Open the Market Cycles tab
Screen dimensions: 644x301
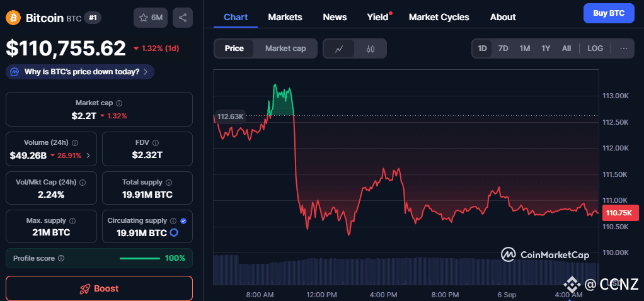click(439, 17)
